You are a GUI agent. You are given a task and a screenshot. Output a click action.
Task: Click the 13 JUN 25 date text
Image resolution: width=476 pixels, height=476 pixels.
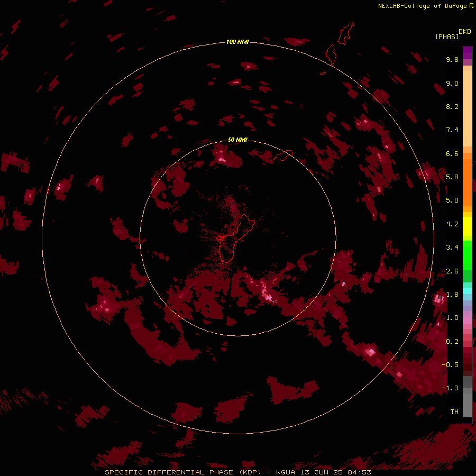(322, 472)
